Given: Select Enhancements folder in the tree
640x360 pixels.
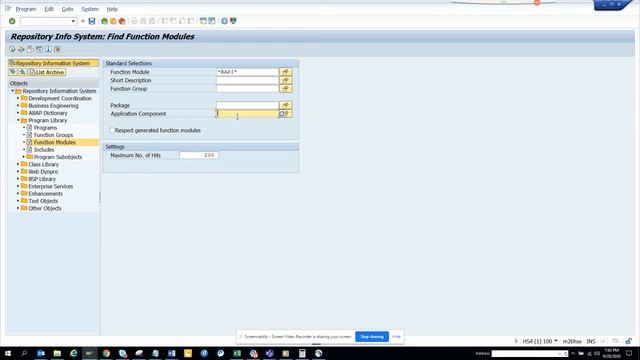Looking at the screenshot, I should tap(45, 193).
